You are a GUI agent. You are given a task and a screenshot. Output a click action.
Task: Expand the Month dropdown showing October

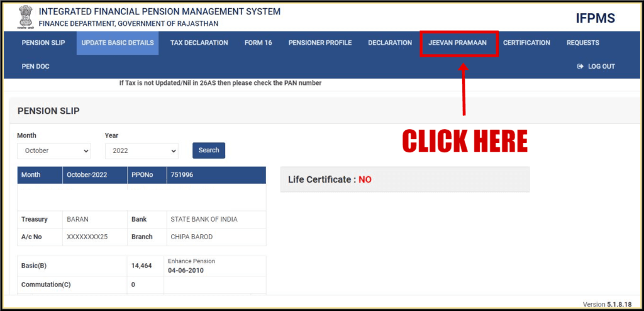(x=54, y=151)
